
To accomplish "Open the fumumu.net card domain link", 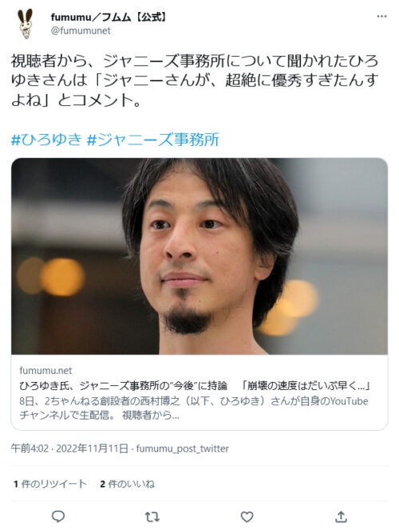I will [x=45, y=371].
